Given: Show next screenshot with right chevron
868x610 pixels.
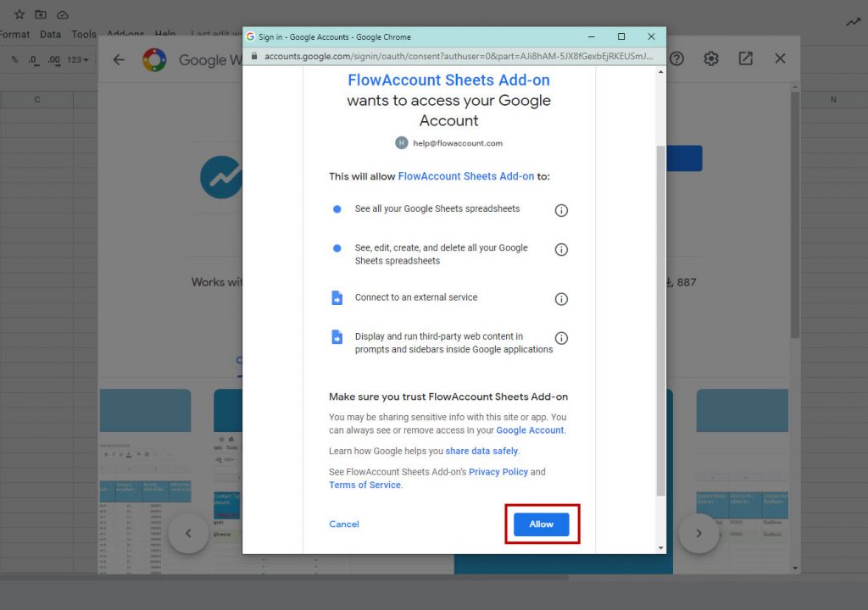Looking at the screenshot, I should point(699,534).
